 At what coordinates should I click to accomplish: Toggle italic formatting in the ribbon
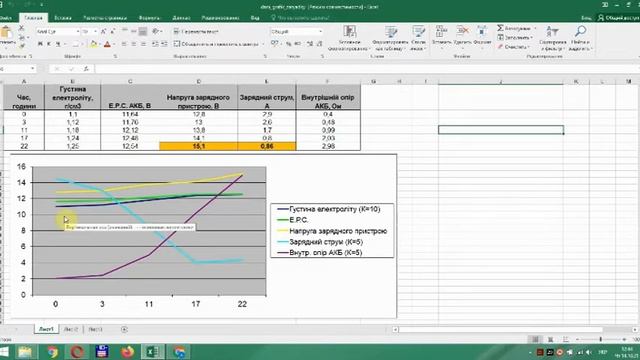pyautogui.click(x=49, y=44)
